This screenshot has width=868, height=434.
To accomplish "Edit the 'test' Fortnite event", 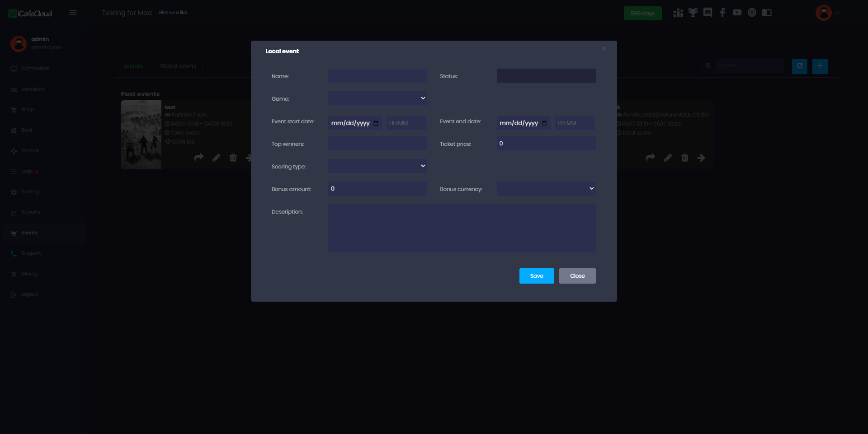I will click(x=216, y=158).
